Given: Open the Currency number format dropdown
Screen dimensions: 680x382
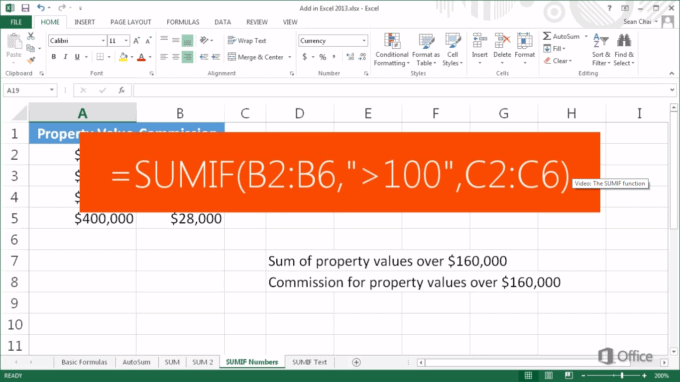Looking at the screenshot, I should click(364, 40).
